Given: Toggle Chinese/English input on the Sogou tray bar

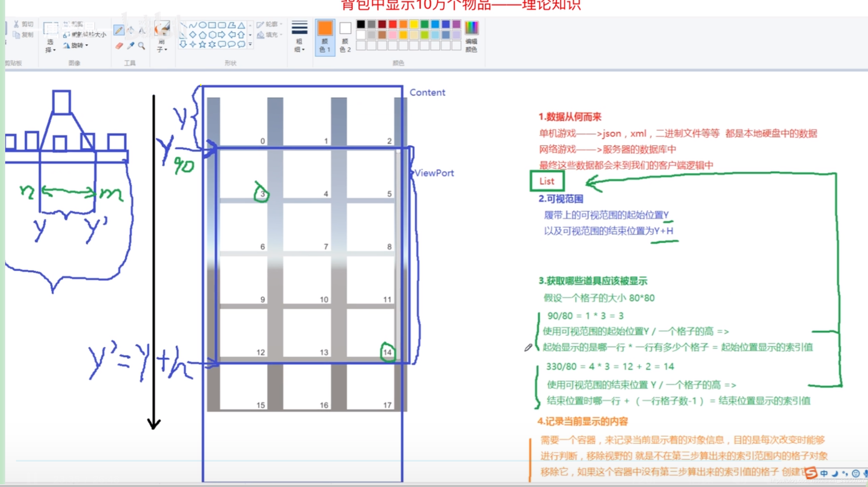Looking at the screenshot, I should [x=824, y=473].
